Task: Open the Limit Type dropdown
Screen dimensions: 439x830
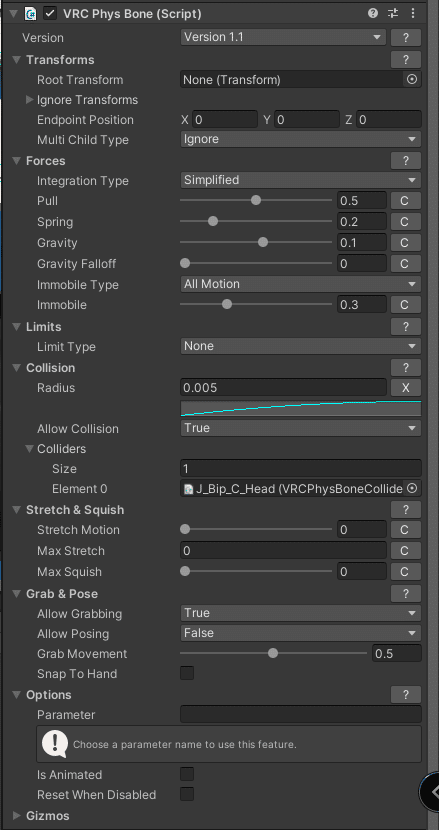Action: tap(301, 346)
